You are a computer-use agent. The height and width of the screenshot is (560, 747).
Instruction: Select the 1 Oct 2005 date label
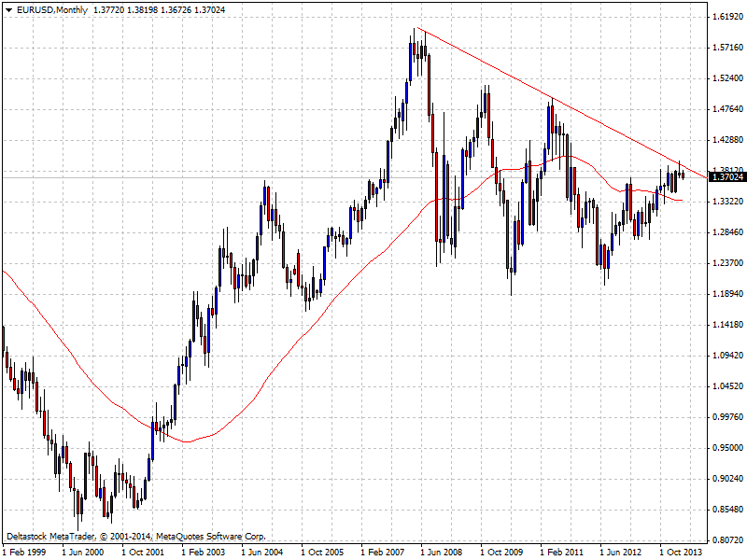click(322, 552)
